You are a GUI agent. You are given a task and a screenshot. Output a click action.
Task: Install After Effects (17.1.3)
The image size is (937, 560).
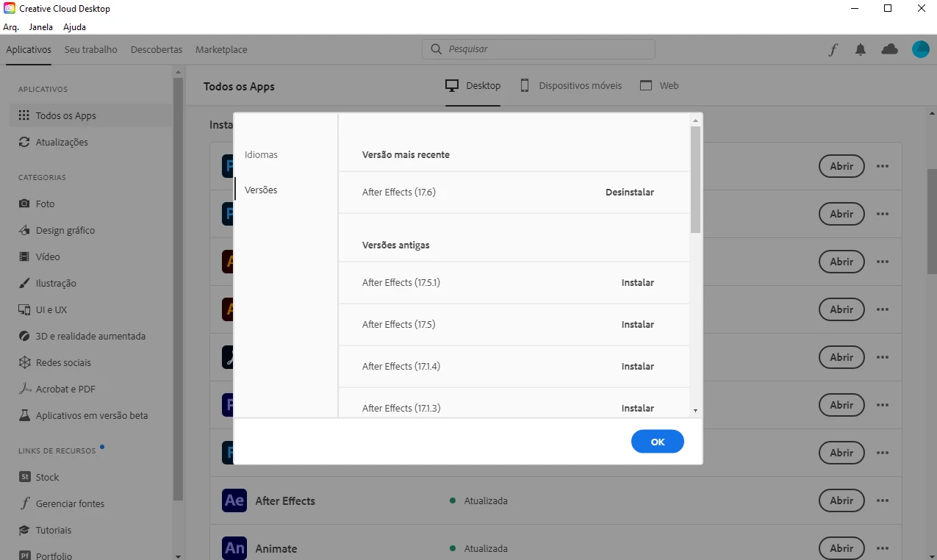click(x=638, y=409)
